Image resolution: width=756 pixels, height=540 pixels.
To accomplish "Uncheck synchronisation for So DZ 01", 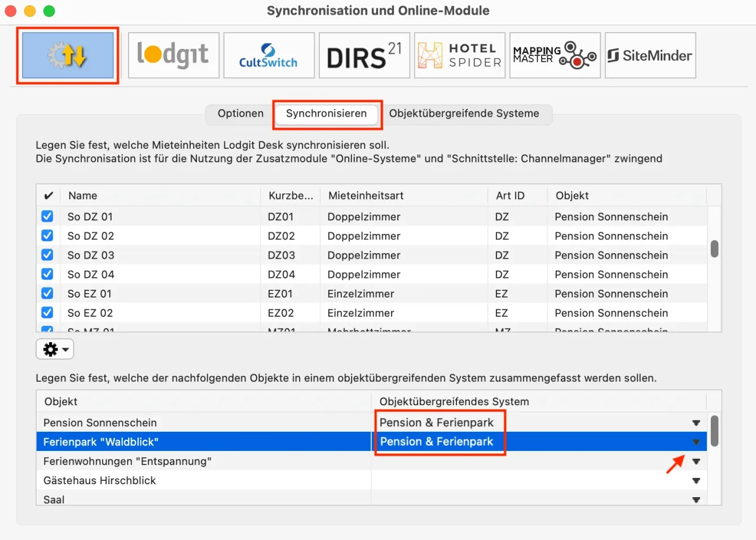I will 47,216.
